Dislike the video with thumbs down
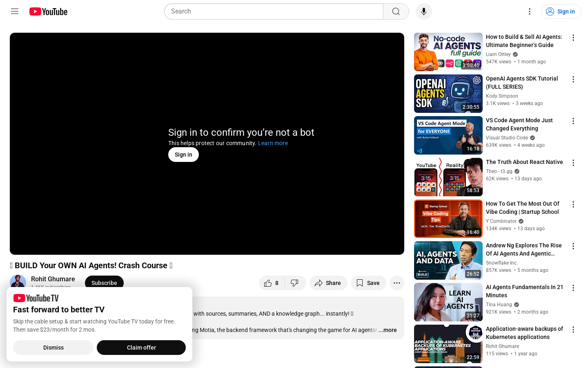 point(295,283)
